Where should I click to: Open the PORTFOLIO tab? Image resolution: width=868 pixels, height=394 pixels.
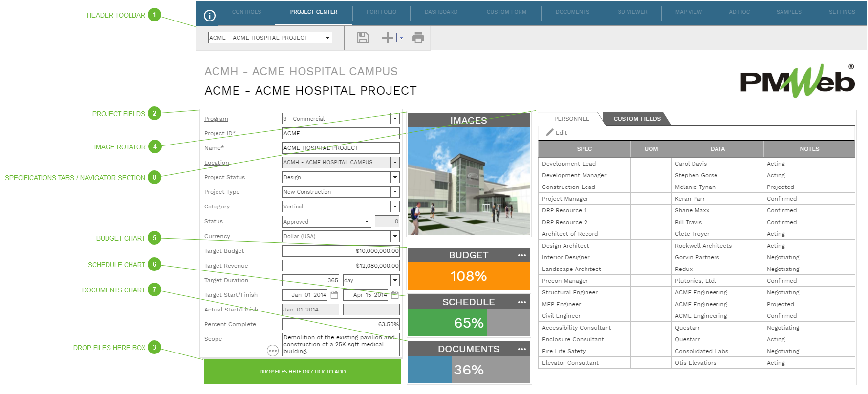(381, 12)
